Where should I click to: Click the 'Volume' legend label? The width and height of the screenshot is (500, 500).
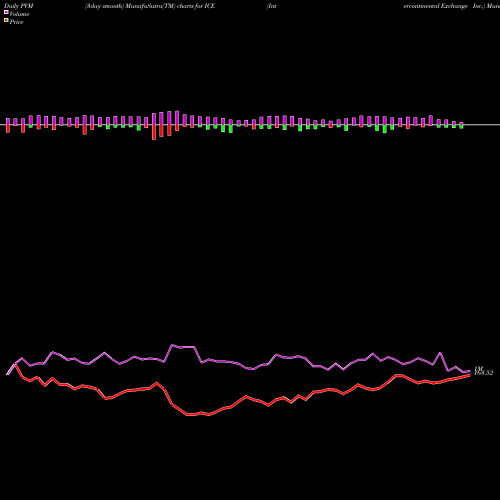tap(19, 14)
